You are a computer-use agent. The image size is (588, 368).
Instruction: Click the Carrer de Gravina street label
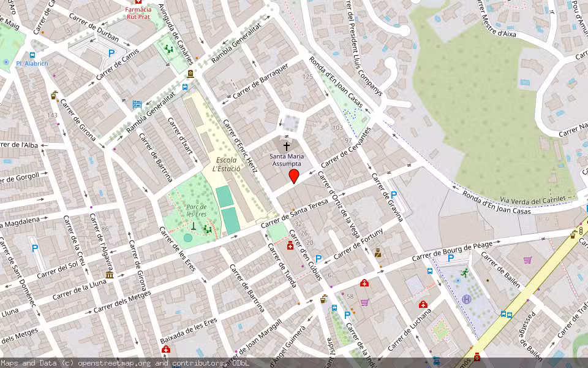pos(387,197)
